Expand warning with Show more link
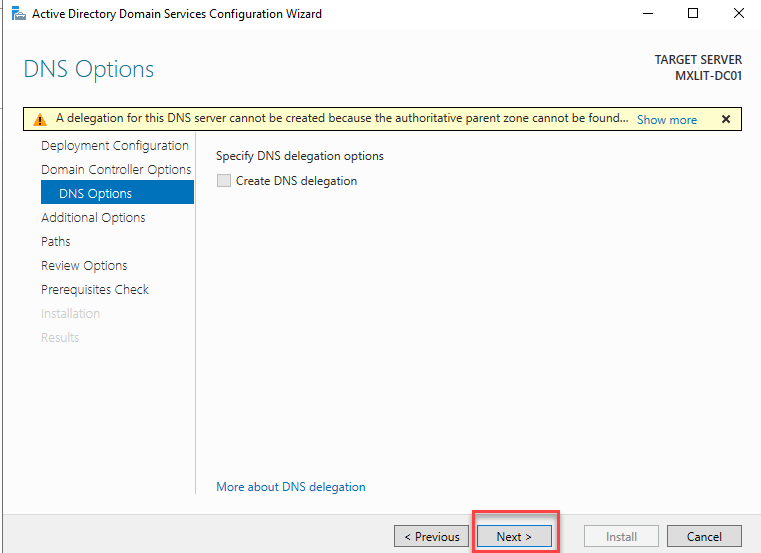 tap(666, 120)
